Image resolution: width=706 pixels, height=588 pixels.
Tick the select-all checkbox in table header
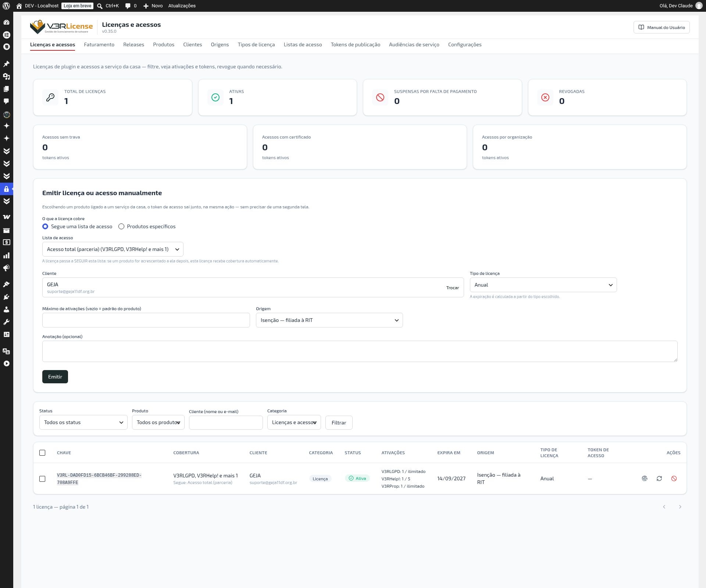42,453
